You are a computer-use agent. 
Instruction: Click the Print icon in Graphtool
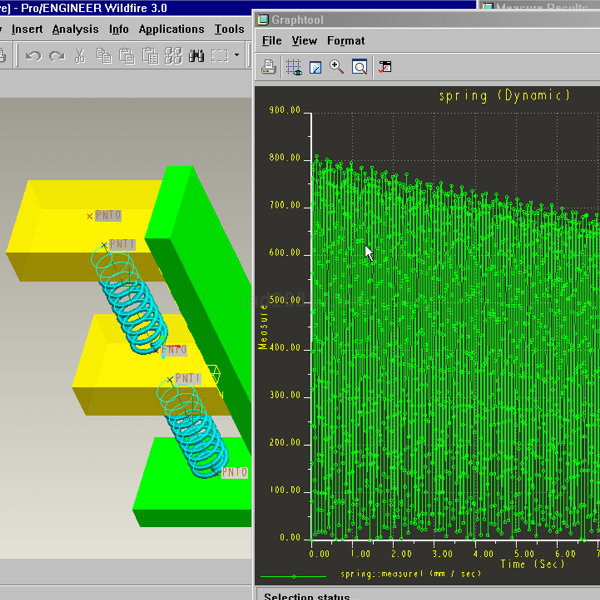coord(269,67)
